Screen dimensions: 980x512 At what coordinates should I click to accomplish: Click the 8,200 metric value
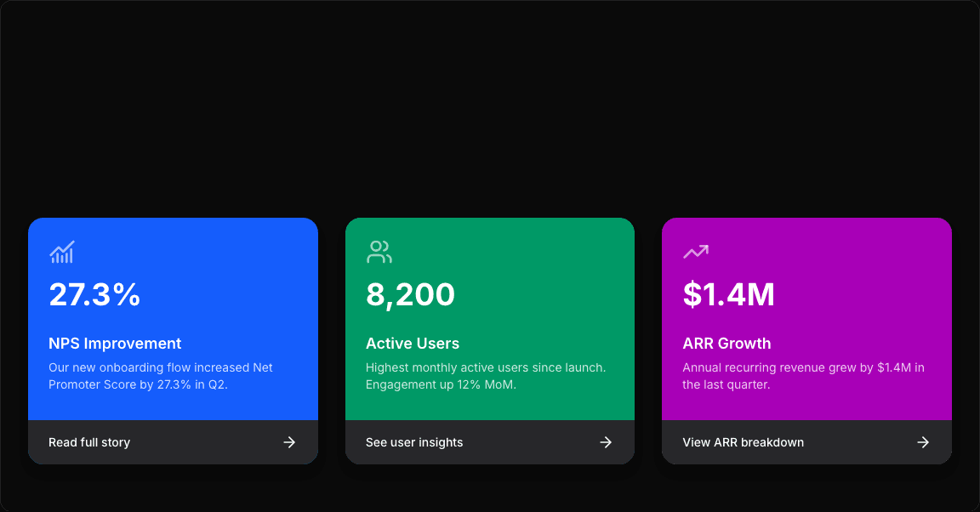point(410,295)
